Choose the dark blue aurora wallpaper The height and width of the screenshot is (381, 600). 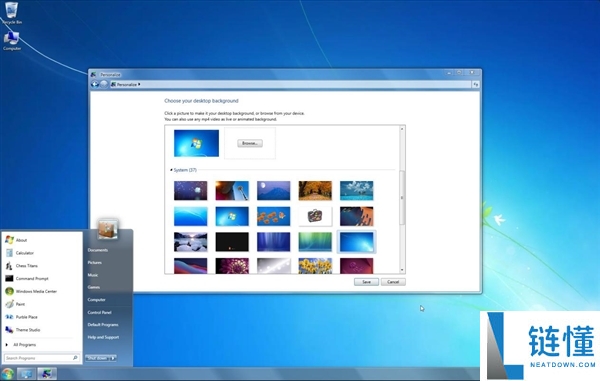point(274,242)
